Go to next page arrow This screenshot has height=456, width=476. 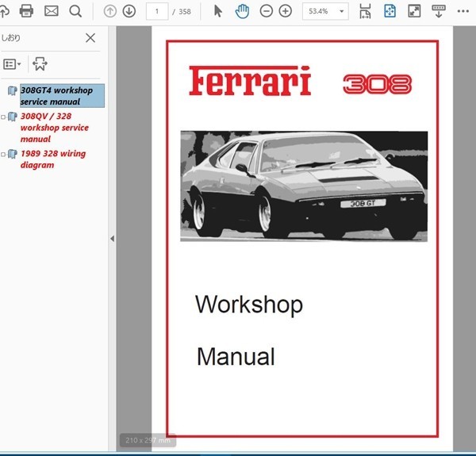coord(129,12)
